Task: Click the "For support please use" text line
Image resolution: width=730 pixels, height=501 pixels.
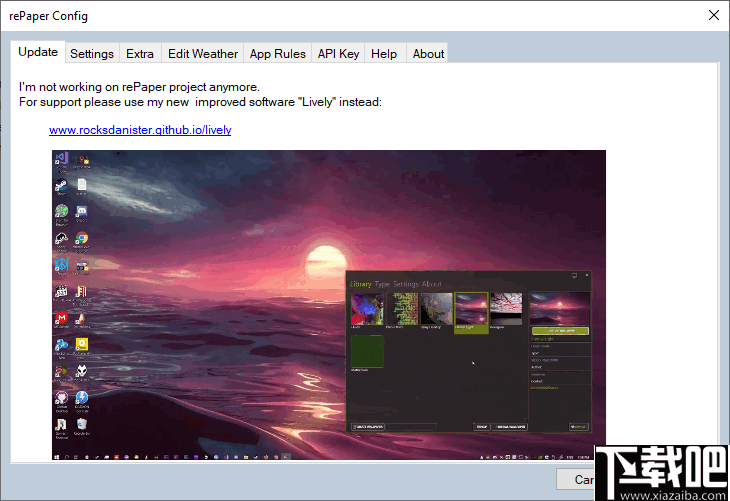Action: click(x=200, y=102)
